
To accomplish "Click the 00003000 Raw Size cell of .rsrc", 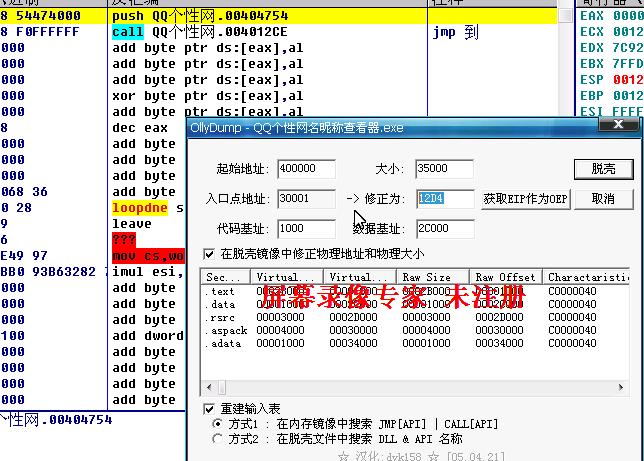I will 426,317.
